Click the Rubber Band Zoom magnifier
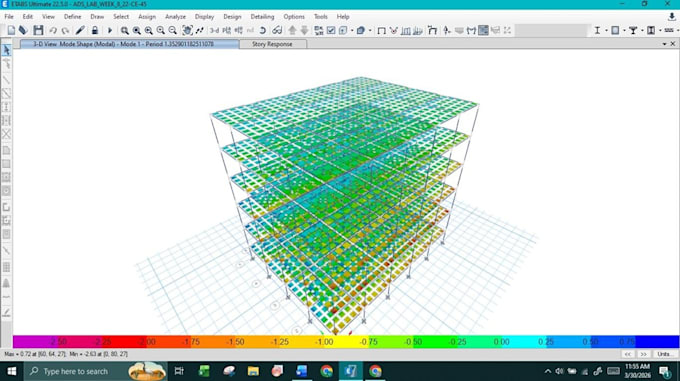This screenshot has width=680, height=381. point(124,30)
